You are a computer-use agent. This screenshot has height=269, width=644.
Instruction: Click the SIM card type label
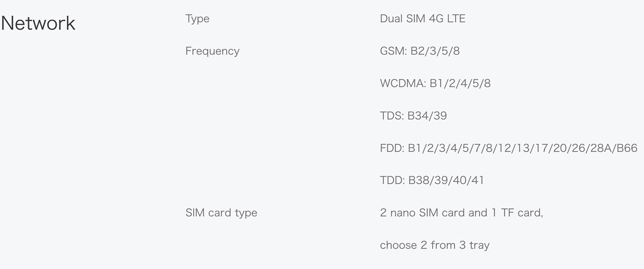221,213
